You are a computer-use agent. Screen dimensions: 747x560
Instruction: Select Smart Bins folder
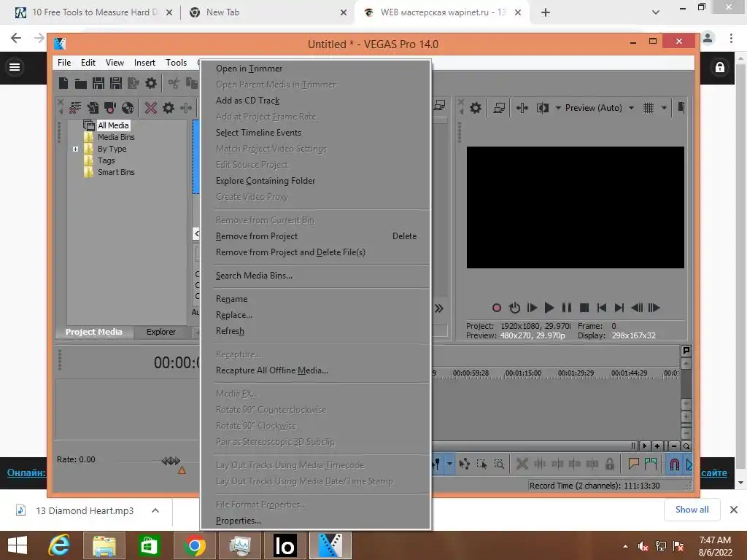pyautogui.click(x=116, y=172)
